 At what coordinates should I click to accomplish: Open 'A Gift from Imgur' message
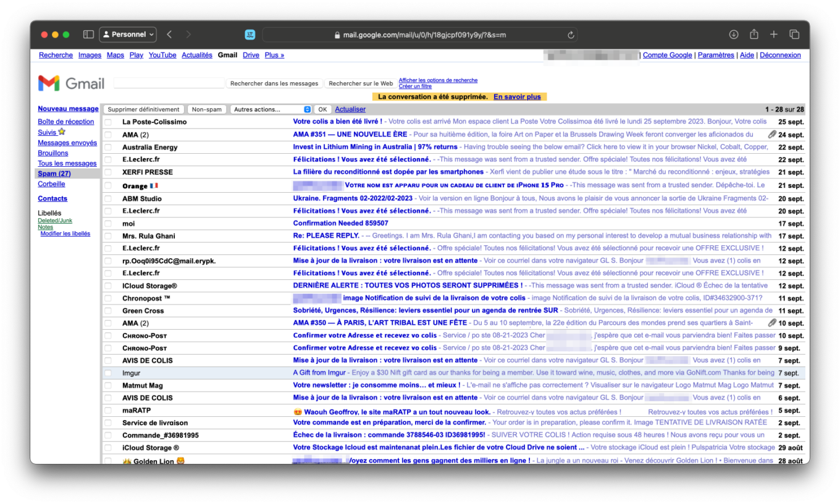(319, 373)
